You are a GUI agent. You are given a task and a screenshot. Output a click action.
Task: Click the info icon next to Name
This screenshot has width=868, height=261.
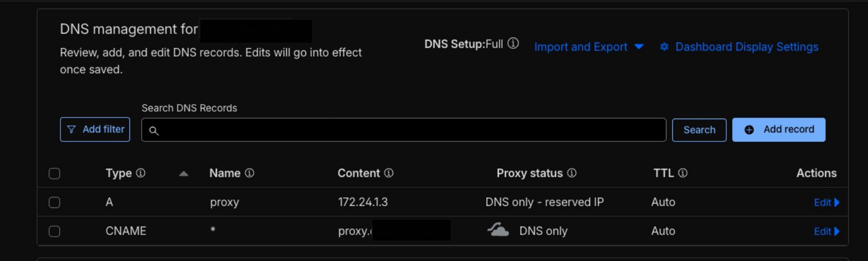tap(249, 173)
